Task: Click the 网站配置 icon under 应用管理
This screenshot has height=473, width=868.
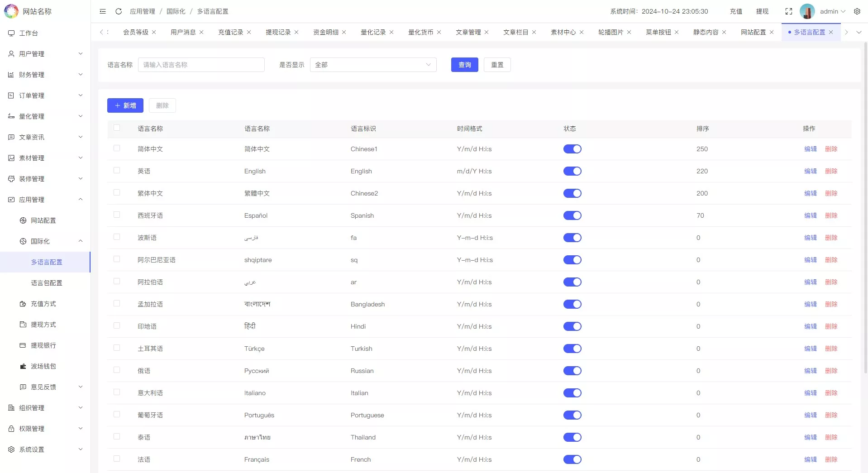Action: click(22, 220)
